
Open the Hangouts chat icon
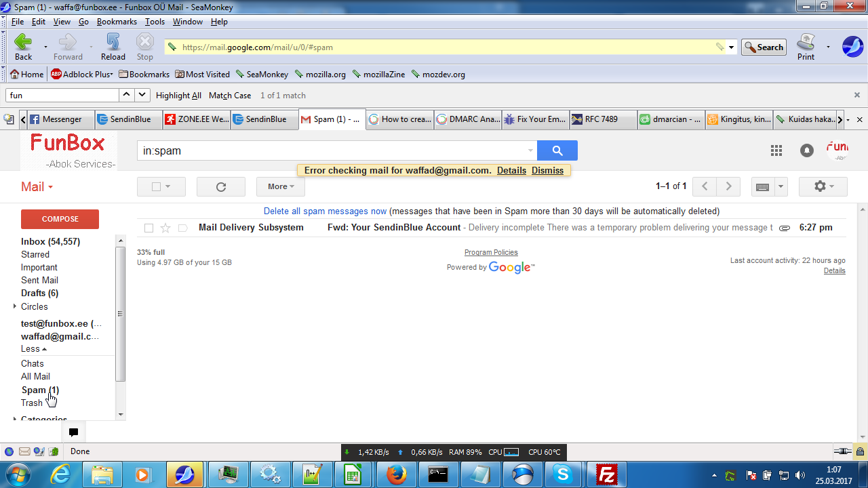tap(74, 432)
